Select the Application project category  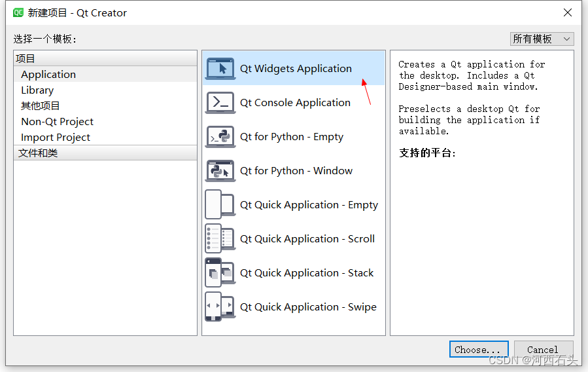click(105, 74)
